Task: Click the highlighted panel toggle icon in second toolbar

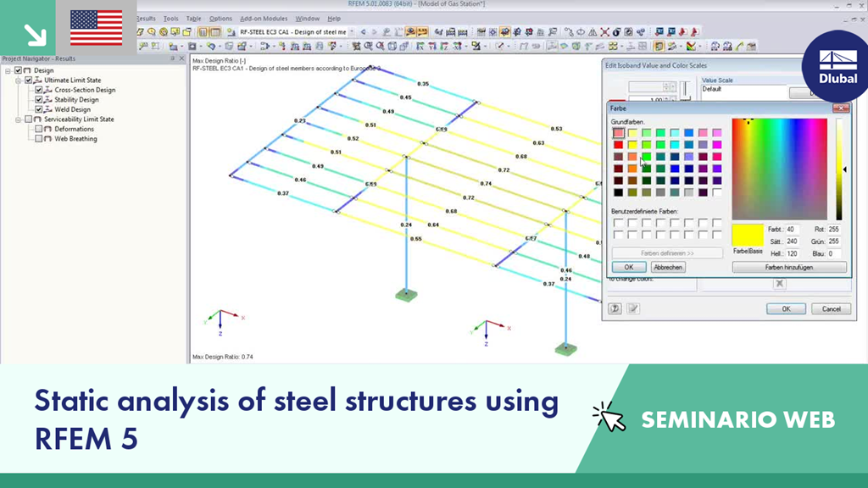Action: pos(659,47)
